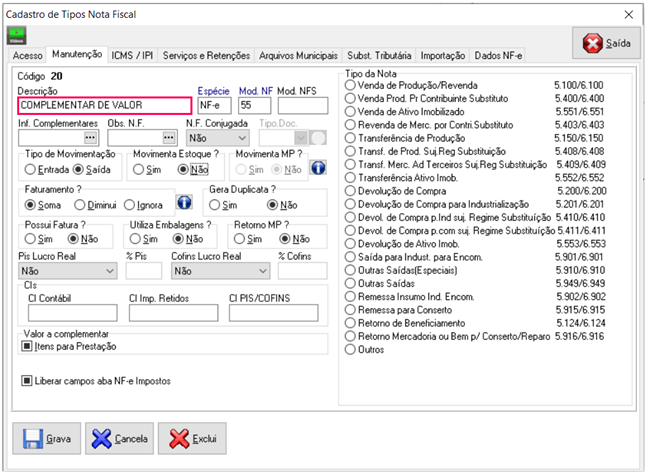648x475 pixels.
Task: Enable Liberar campos aba NF-e Impostos
Action: coord(27,381)
